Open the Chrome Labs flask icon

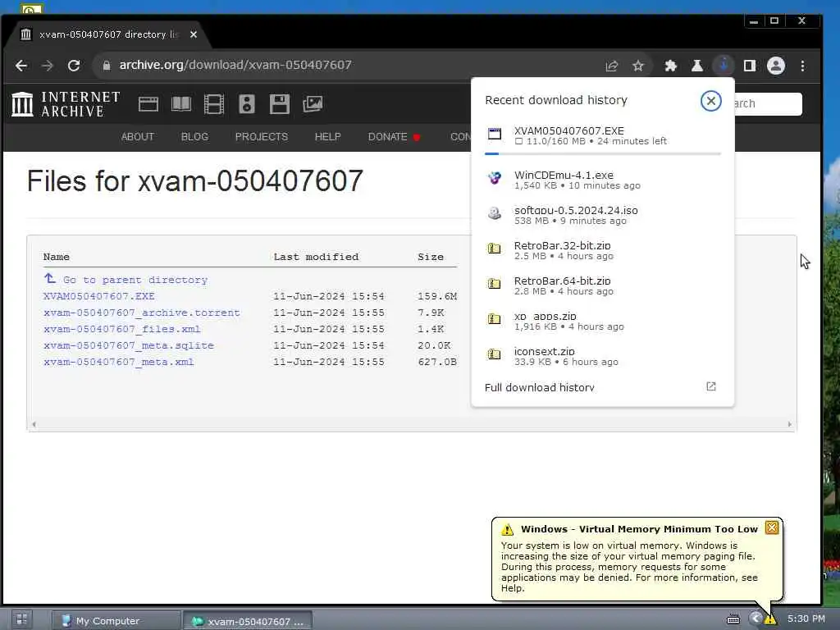tap(697, 66)
